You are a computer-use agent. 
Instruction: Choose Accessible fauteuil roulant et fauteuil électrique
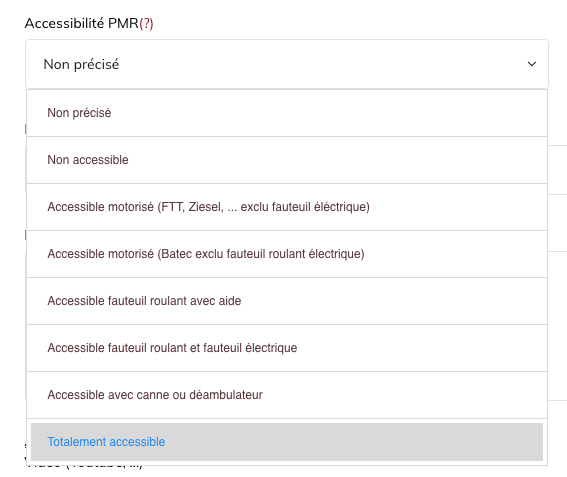tap(287, 348)
